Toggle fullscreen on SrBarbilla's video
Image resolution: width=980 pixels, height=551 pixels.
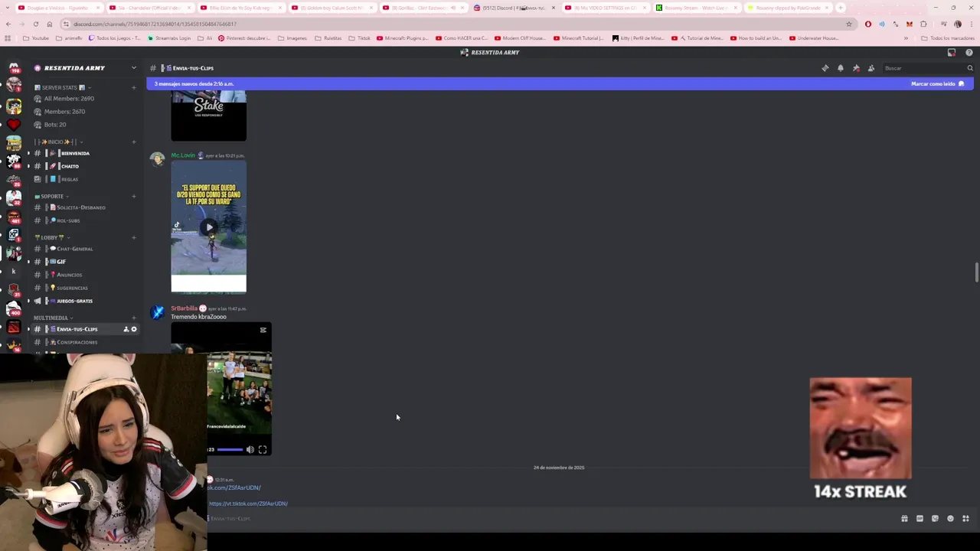click(263, 449)
